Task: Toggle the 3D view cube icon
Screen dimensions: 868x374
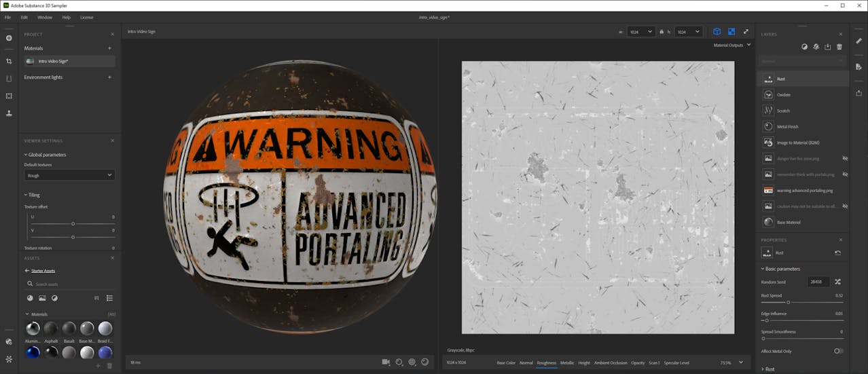Action: point(717,32)
